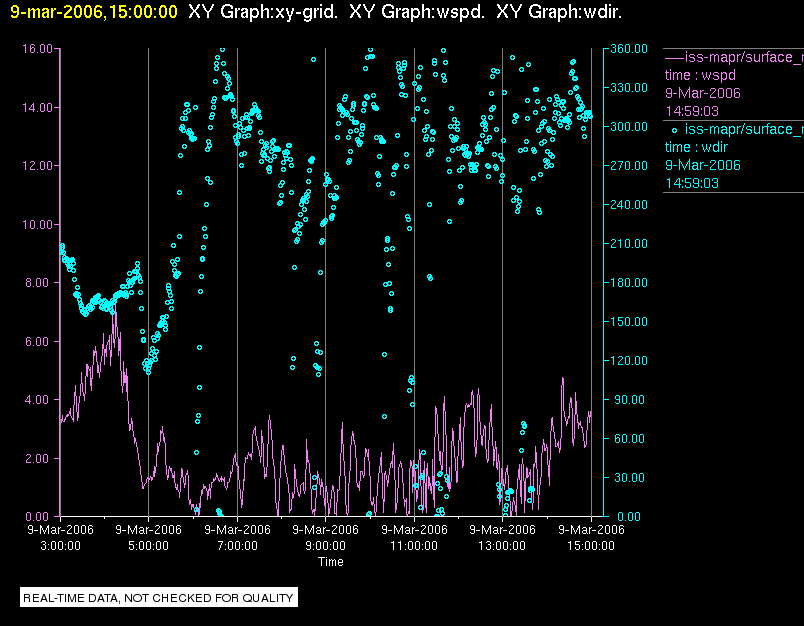This screenshot has height=626, width=804.
Task: Click the 150.00 wind direction axis label
Action: (629, 321)
